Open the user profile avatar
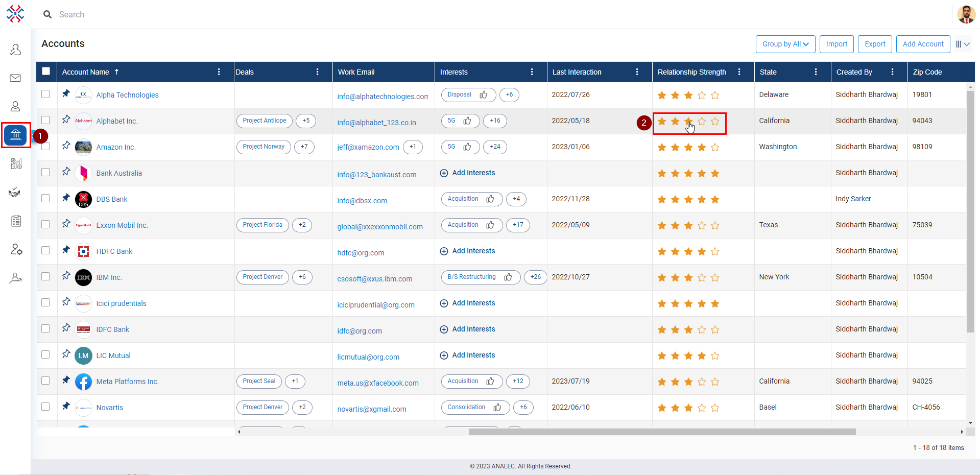Screen dimensions: 980x475 (x=966, y=14)
